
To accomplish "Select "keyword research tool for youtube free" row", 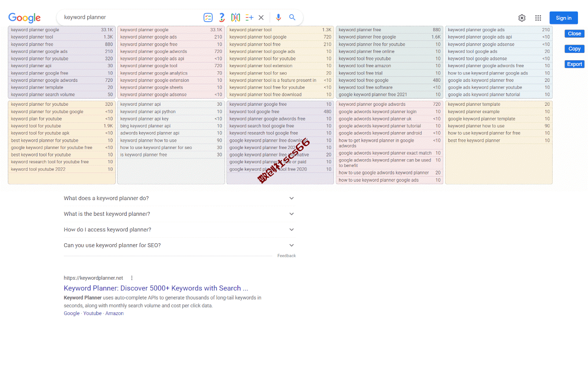I will (62, 162).
